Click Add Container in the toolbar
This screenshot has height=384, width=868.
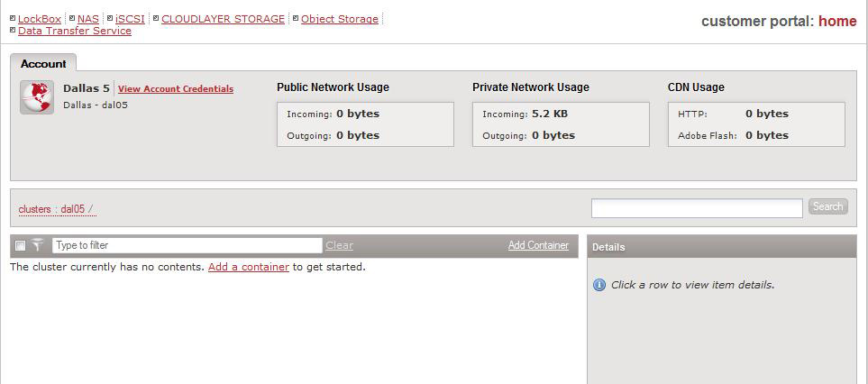(x=538, y=245)
